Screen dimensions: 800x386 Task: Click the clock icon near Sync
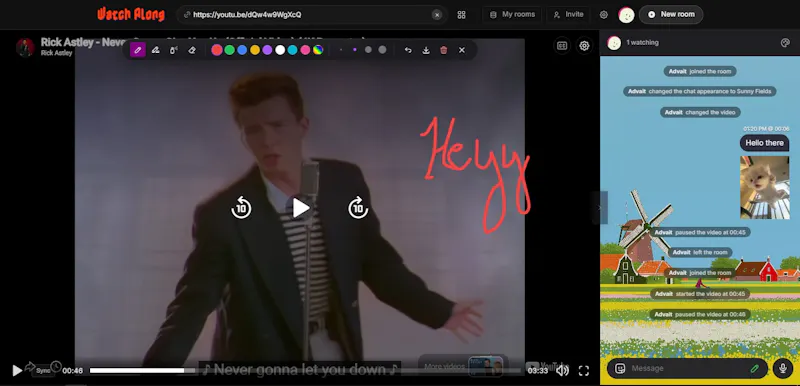click(56, 366)
